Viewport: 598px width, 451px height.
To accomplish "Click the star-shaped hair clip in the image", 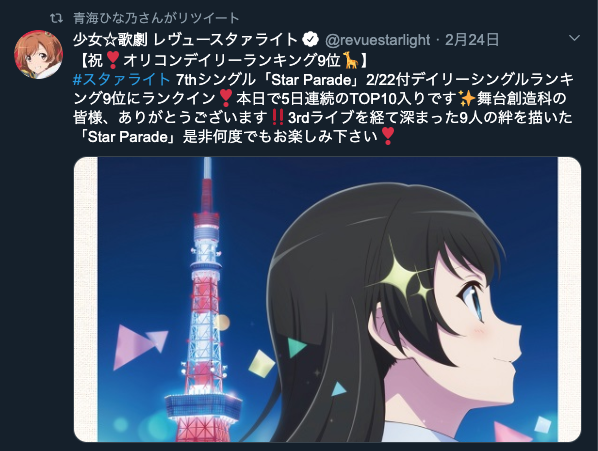I will 407,275.
